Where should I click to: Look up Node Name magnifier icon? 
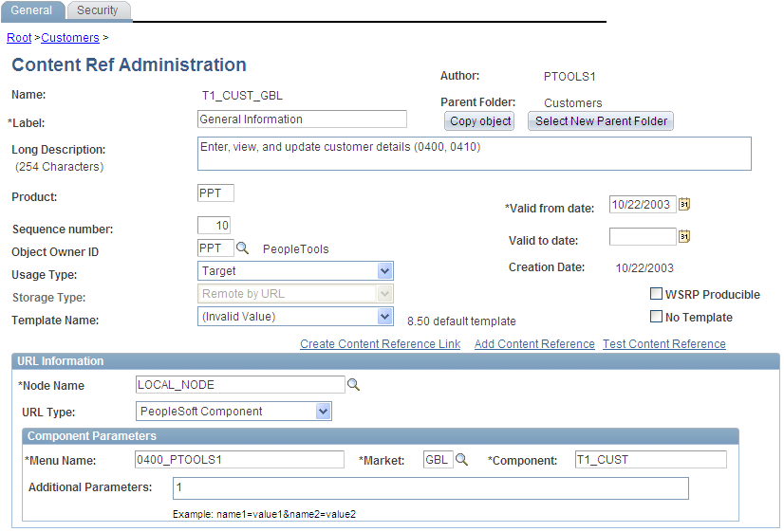coord(353,385)
